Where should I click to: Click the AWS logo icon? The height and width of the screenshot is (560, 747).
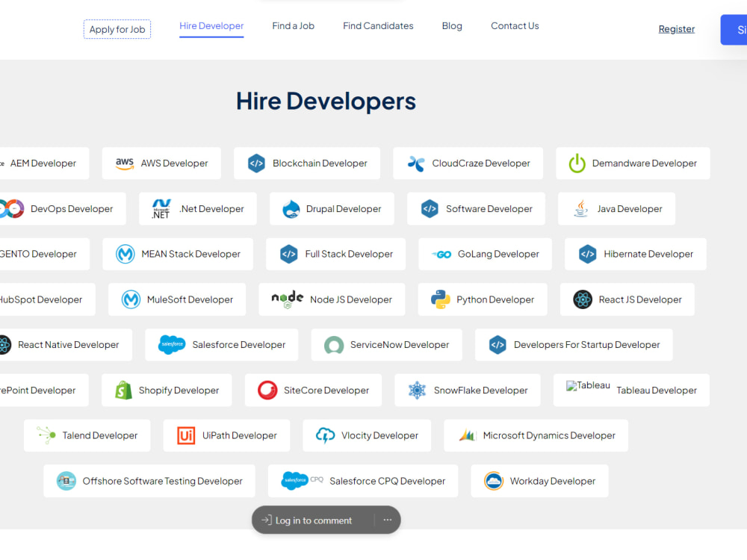click(x=125, y=164)
